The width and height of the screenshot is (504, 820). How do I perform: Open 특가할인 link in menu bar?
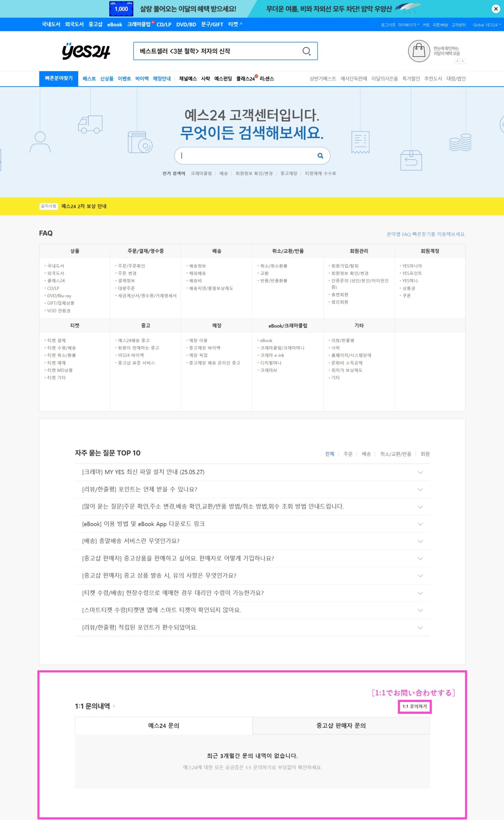click(x=411, y=79)
